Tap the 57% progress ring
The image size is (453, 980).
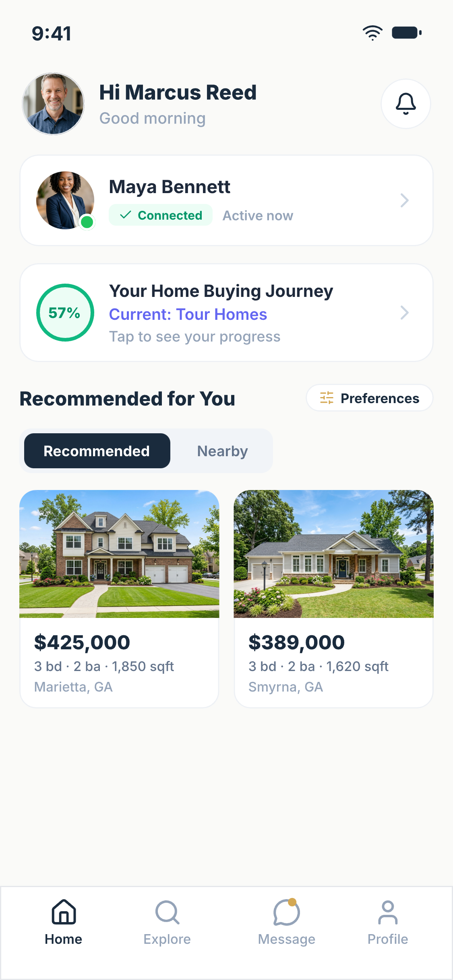tap(65, 313)
